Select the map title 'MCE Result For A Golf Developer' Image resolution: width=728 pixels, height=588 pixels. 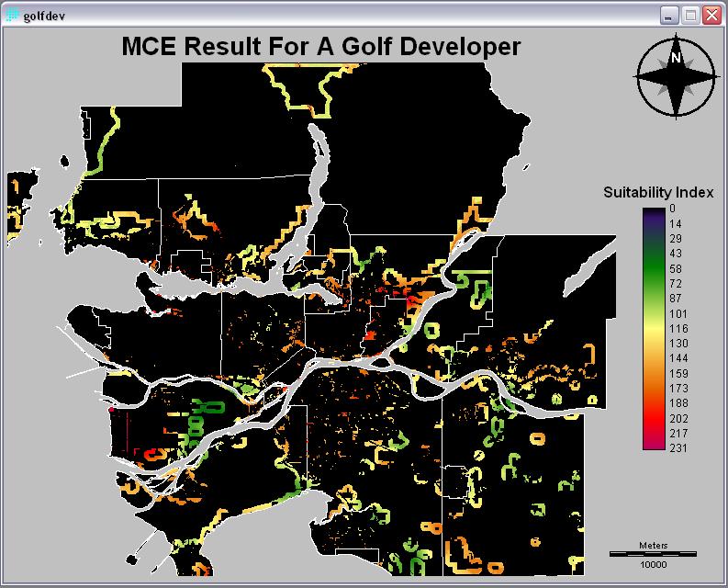[x=320, y=47]
